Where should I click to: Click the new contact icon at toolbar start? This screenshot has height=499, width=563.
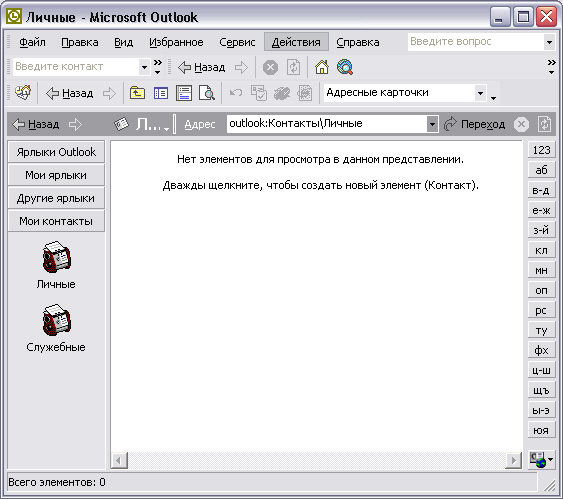click(x=23, y=93)
